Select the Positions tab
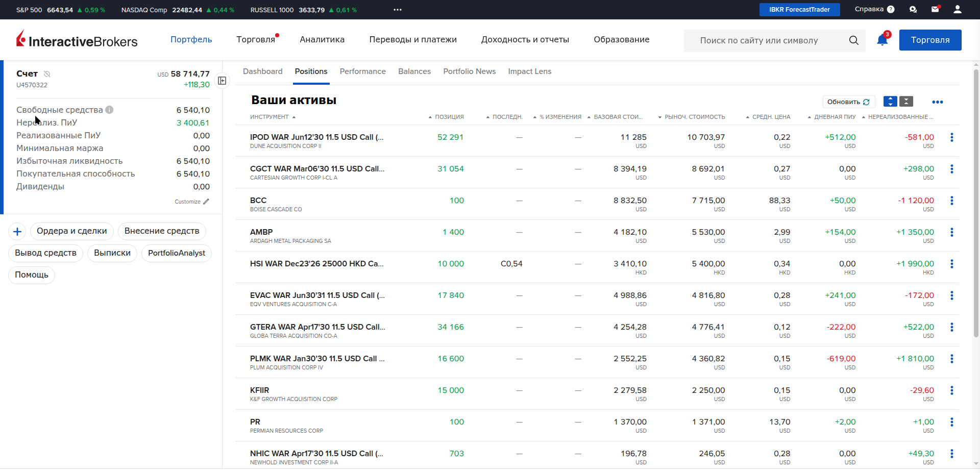Viewport: 980px width, 473px height. [311, 71]
